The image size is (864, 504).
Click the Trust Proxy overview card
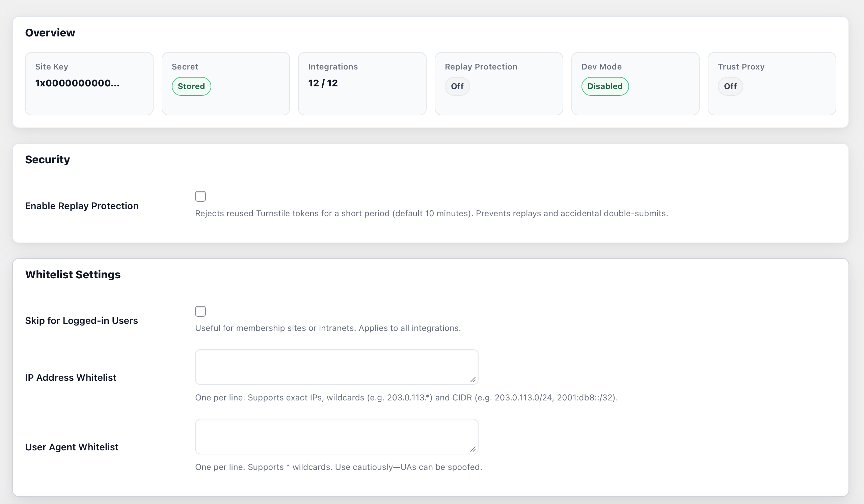pyautogui.click(x=772, y=83)
